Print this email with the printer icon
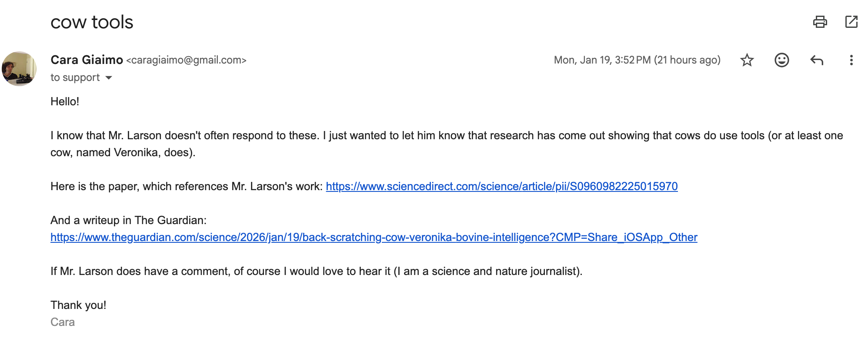868x342 pixels. tap(820, 22)
